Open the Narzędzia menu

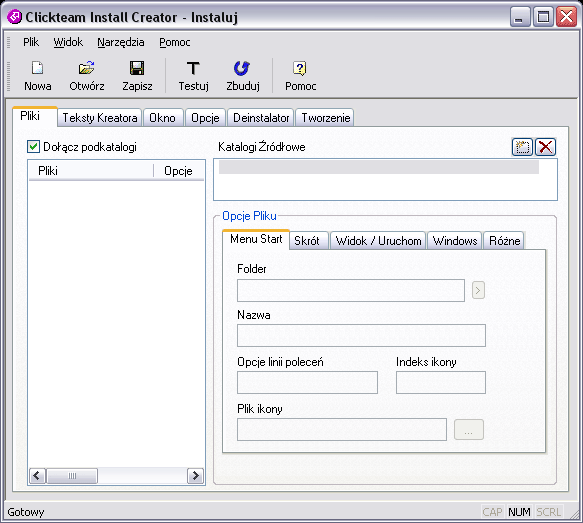pos(121,42)
